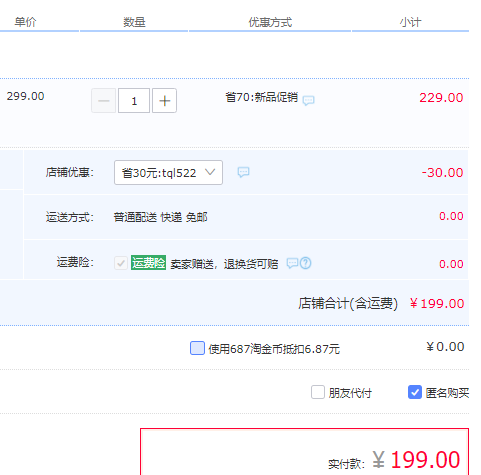Click the 数量 column header
This screenshot has height=475, width=481.
[134, 22]
